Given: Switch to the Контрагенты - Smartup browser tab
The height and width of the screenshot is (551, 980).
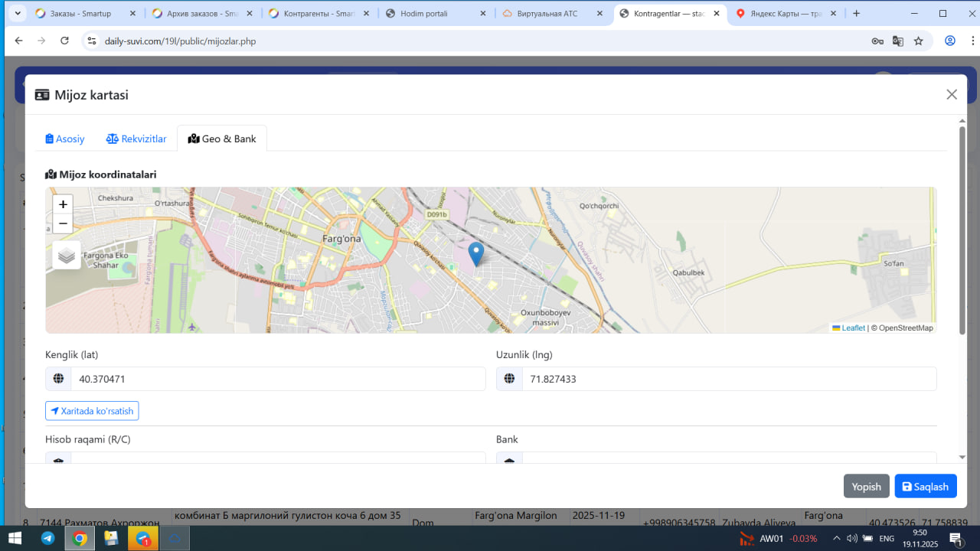Looking at the screenshot, I should (319, 13).
